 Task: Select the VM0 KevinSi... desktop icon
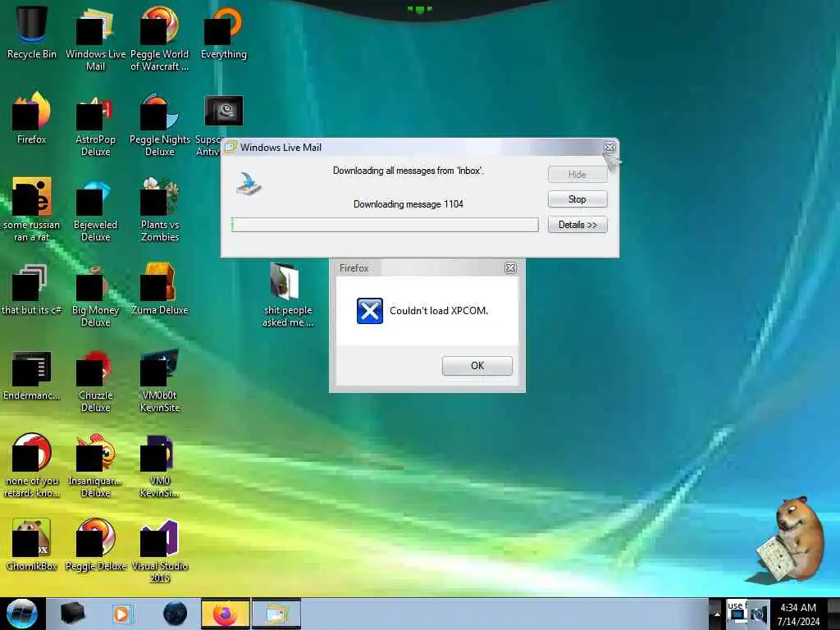[x=160, y=466]
